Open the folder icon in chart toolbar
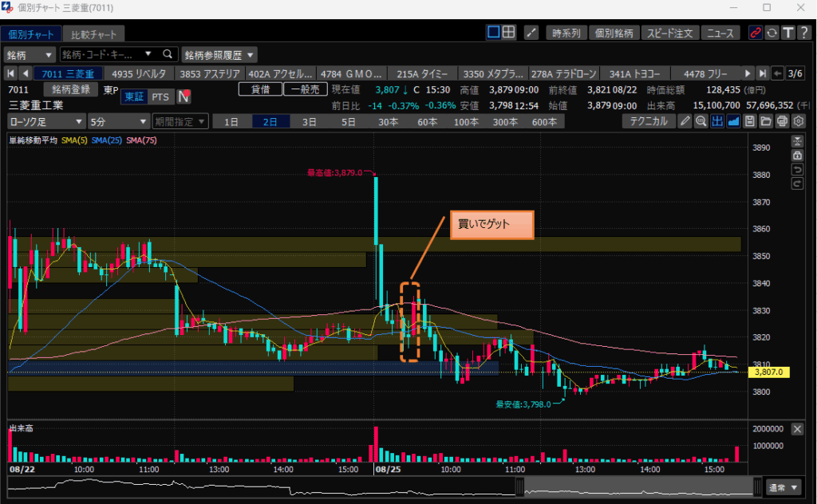 (x=765, y=121)
